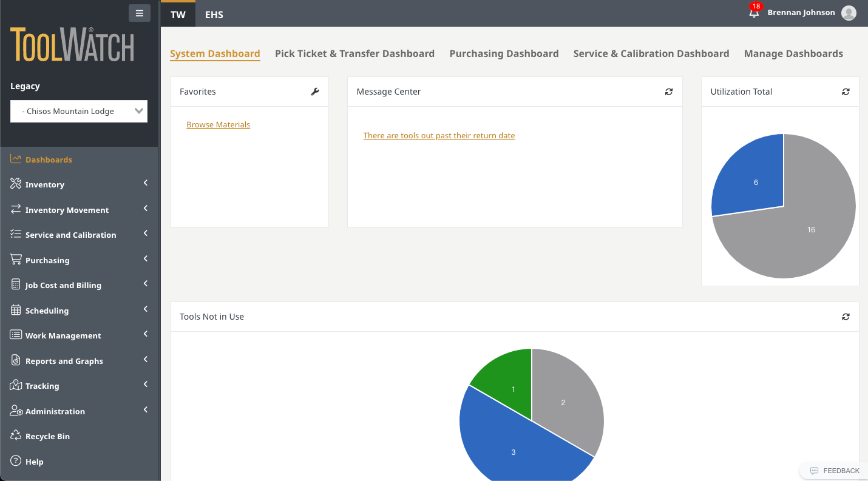The width and height of the screenshot is (868, 481).
Task: Click the Purchasing cart icon
Action: [16, 260]
